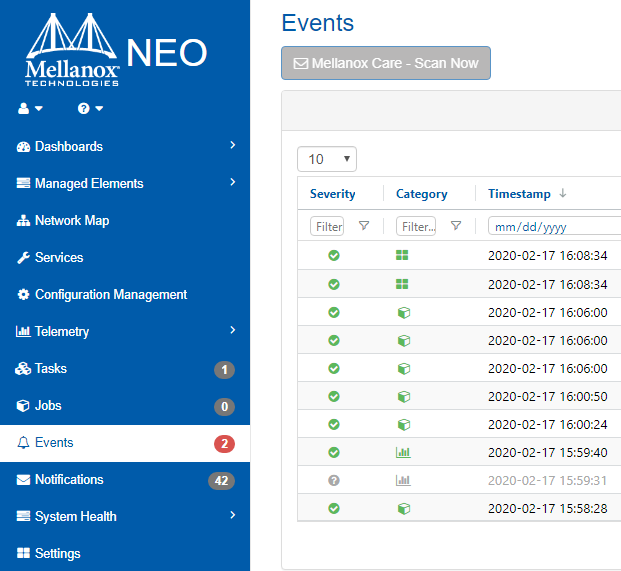The image size is (621, 571).
Task: Go to the Services page
Action: [58, 257]
